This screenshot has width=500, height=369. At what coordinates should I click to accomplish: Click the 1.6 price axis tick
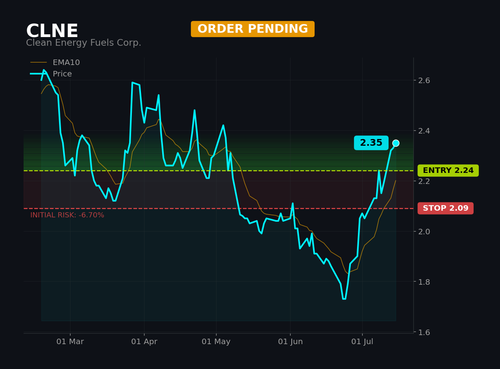pos(424,332)
